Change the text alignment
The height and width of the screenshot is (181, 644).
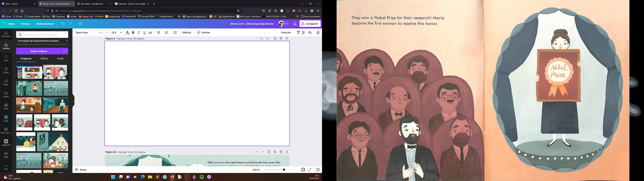[158, 33]
